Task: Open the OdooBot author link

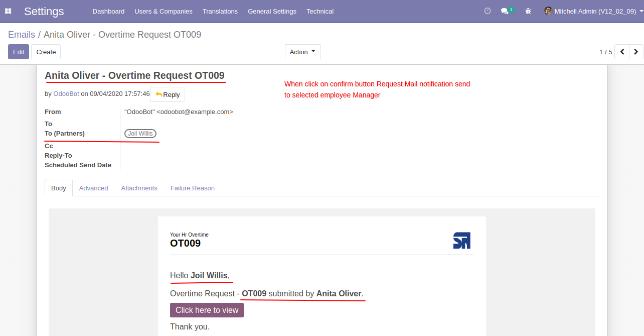Action: click(x=66, y=94)
